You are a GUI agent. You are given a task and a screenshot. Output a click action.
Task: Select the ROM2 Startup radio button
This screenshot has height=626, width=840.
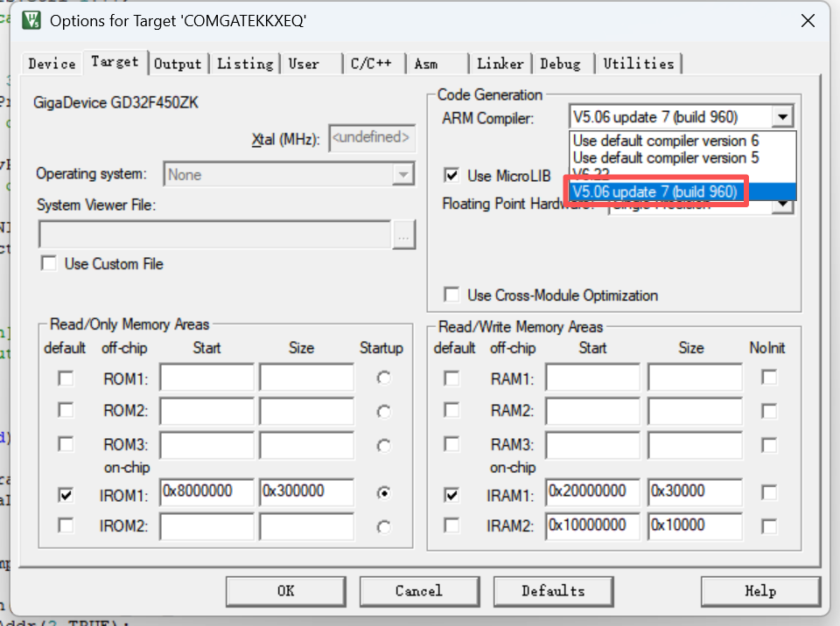click(383, 412)
